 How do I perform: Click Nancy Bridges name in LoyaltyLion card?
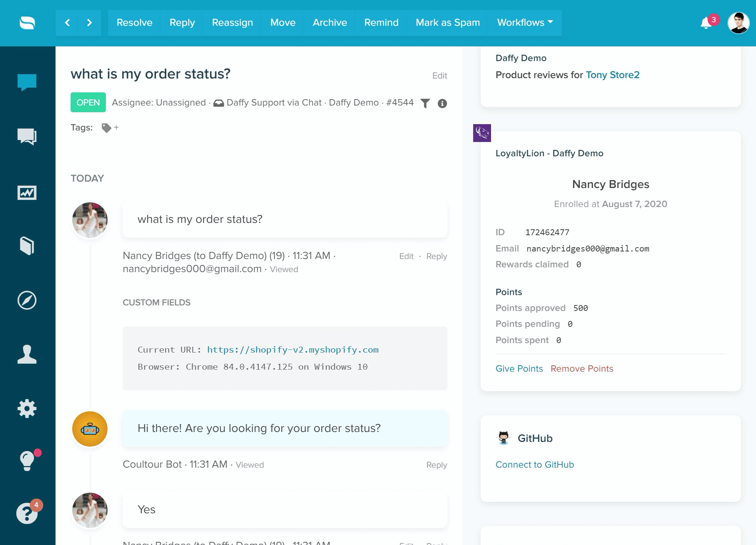coord(610,184)
